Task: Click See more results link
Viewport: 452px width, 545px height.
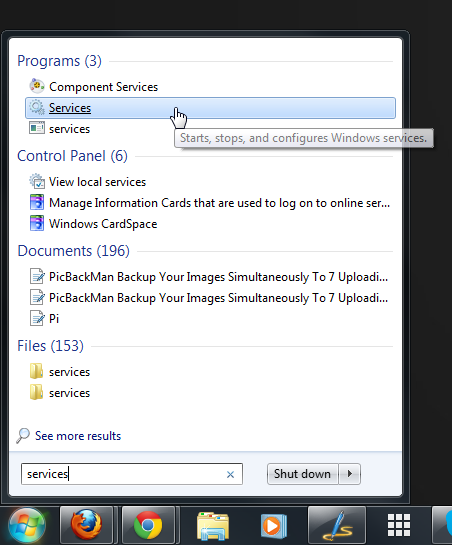Action: click(78, 436)
